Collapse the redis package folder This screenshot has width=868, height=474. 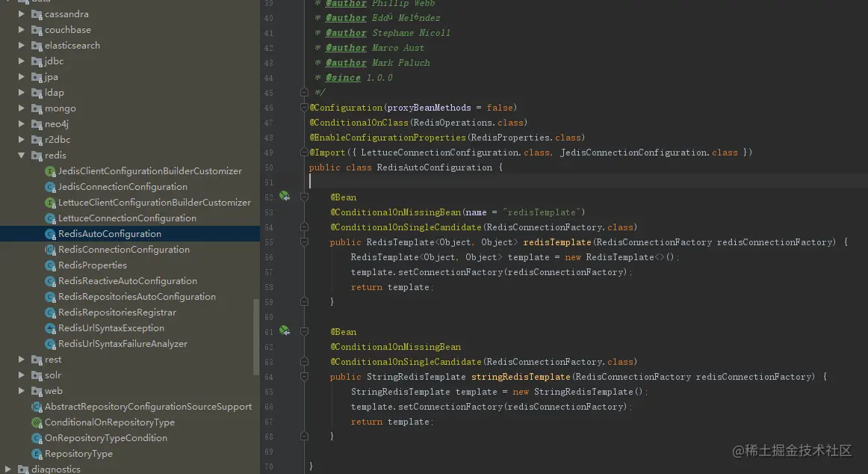click(21, 155)
